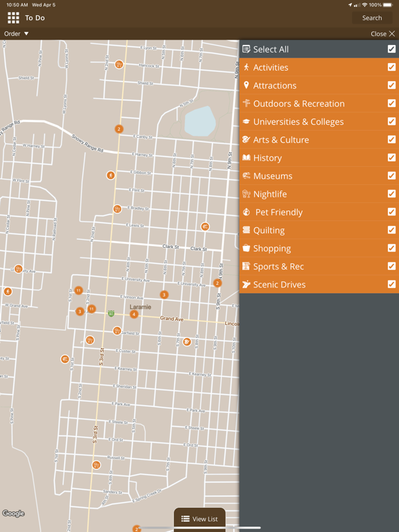Tap the Grand Ave street label
The image size is (399, 532).
click(172, 319)
